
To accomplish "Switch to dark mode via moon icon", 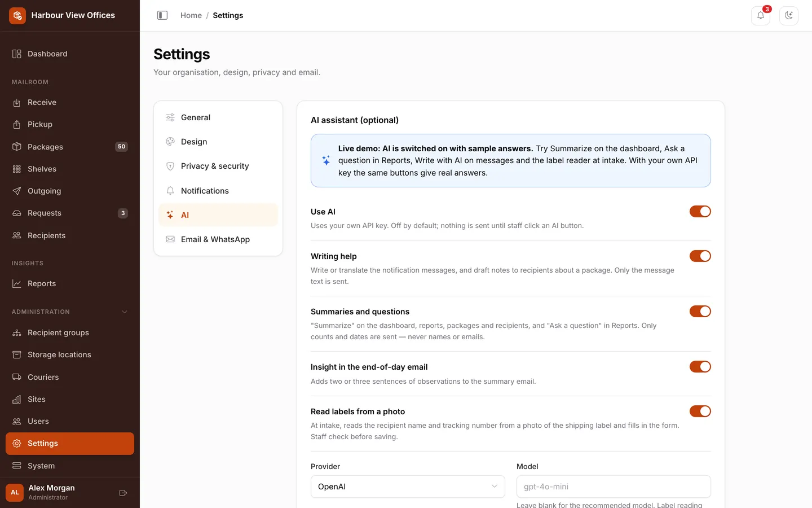I will [789, 16].
